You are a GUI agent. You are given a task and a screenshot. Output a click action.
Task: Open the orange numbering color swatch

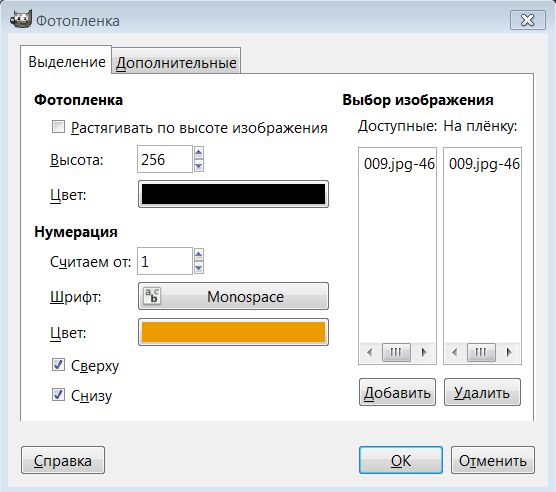click(x=233, y=332)
